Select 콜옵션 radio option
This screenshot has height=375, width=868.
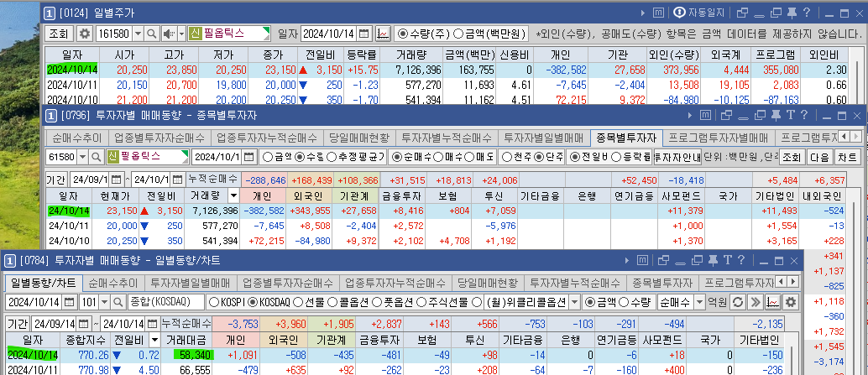tap(332, 302)
